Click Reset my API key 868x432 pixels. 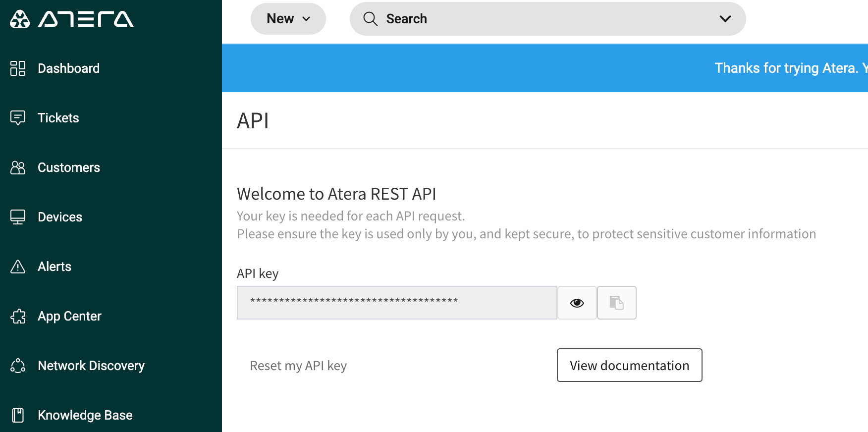[298, 366]
